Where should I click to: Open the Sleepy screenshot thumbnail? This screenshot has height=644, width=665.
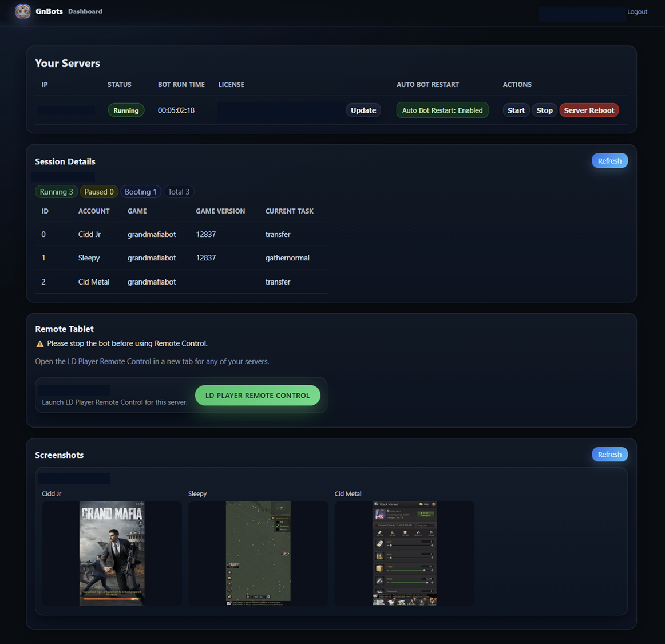coord(258,553)
